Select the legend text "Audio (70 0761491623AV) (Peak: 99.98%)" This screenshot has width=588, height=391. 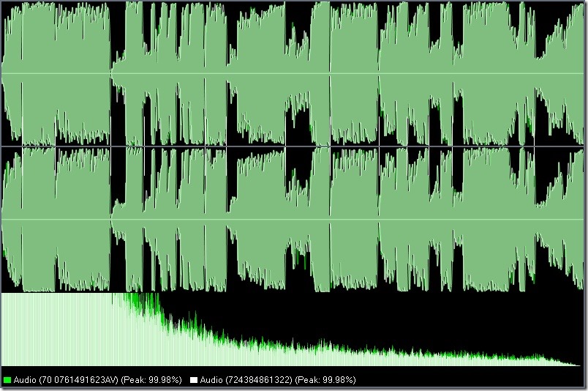pos(97,380)
